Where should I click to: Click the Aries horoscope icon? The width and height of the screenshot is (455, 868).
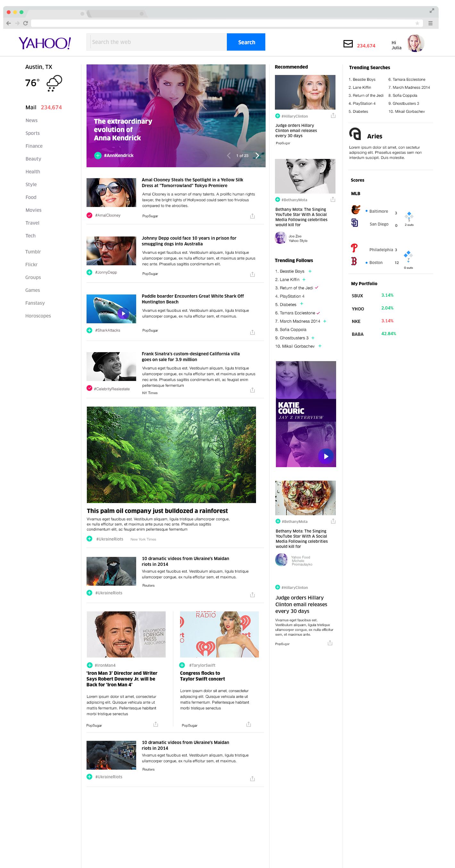tap(355, 134)
